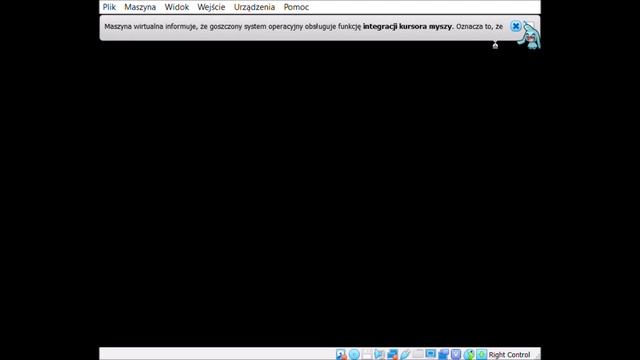640x360 pixels.
Task: Open the Urządzenia menu
Action: tap(254, 7)
